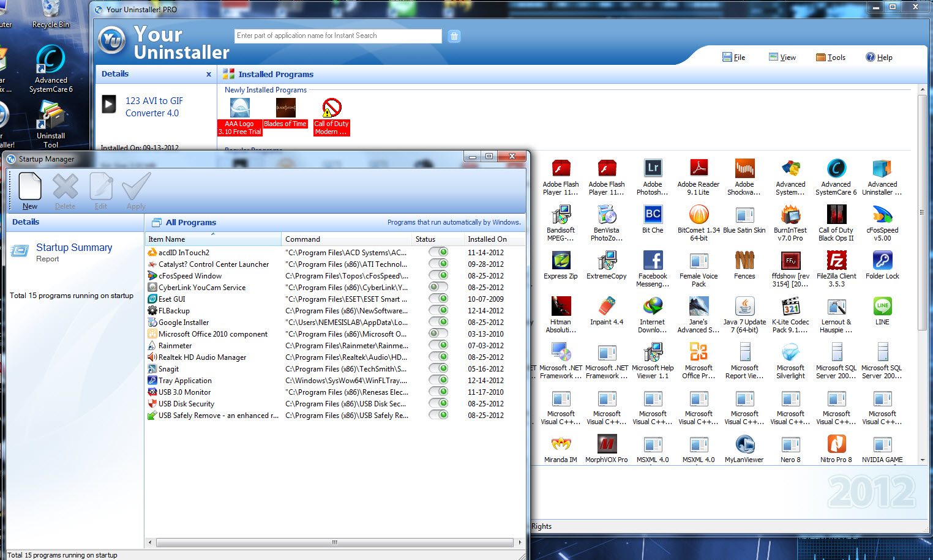Select the Folder Lock icon
Image resolution: width=933 pixels, height=560 pixels.
click(x=882, y=259)
